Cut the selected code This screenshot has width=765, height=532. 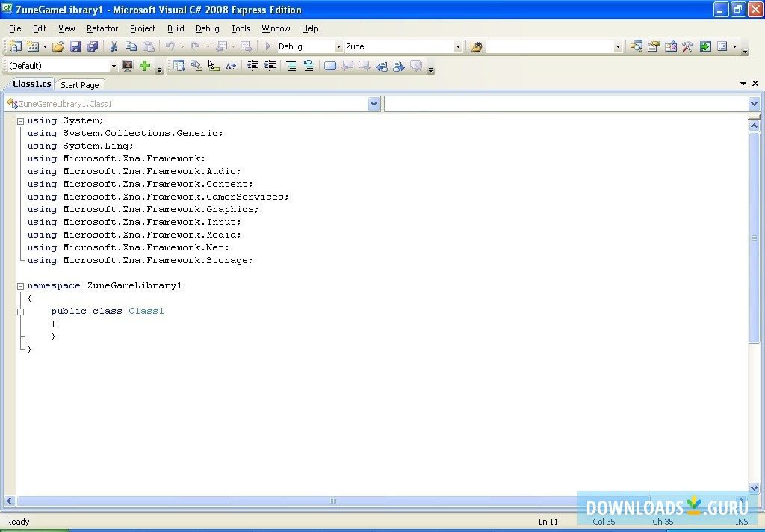click(x=114, y=46)
